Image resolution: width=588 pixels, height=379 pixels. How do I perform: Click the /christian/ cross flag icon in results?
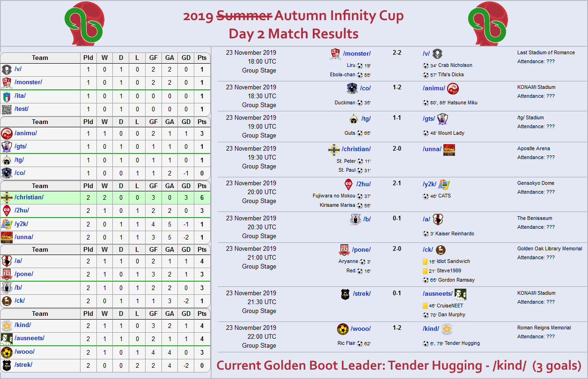click(334, 150)
